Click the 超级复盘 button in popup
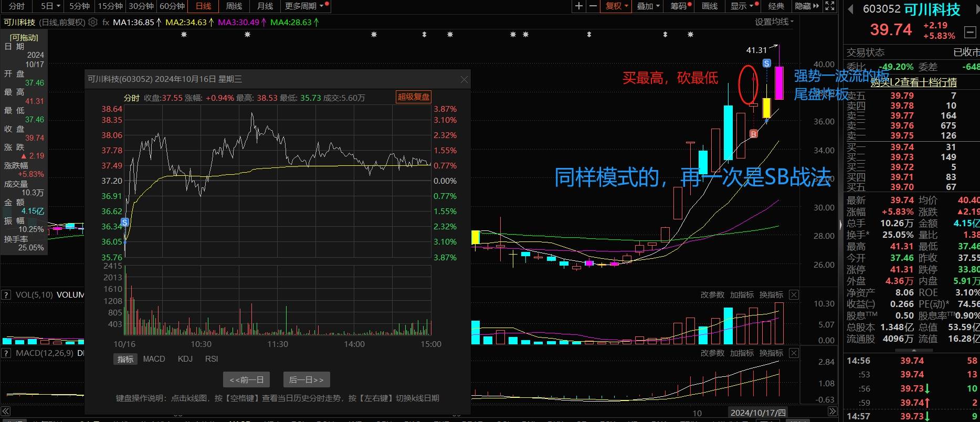Image resolution: width=980 pixels, height=422 pixels. click(x=413, y=97)
